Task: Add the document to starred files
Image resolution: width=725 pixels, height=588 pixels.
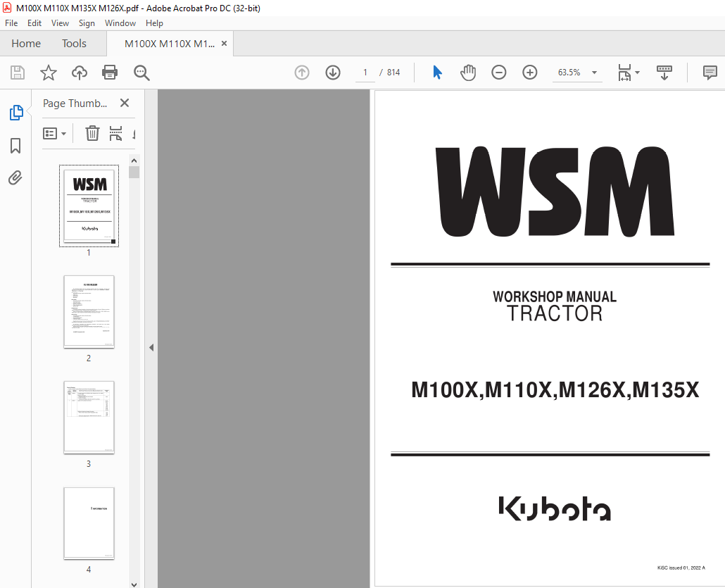Action: coord(49,73)
